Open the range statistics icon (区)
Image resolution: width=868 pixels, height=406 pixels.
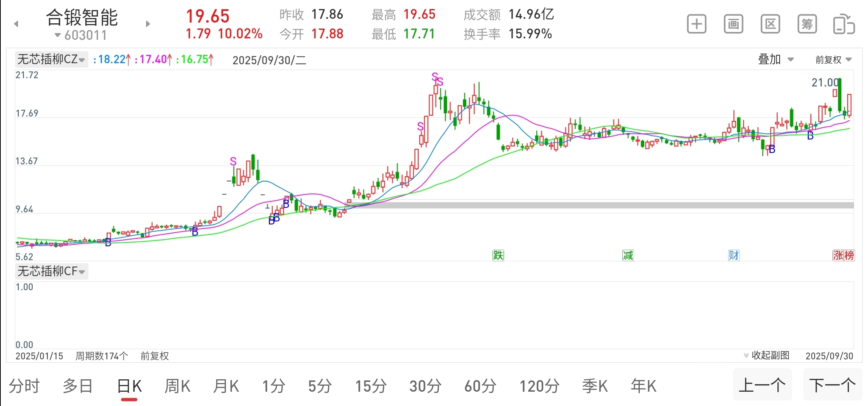coord(770,24)
